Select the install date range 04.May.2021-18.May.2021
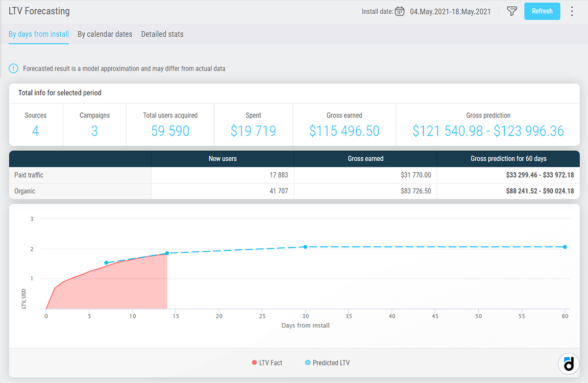 click(450, 12)
